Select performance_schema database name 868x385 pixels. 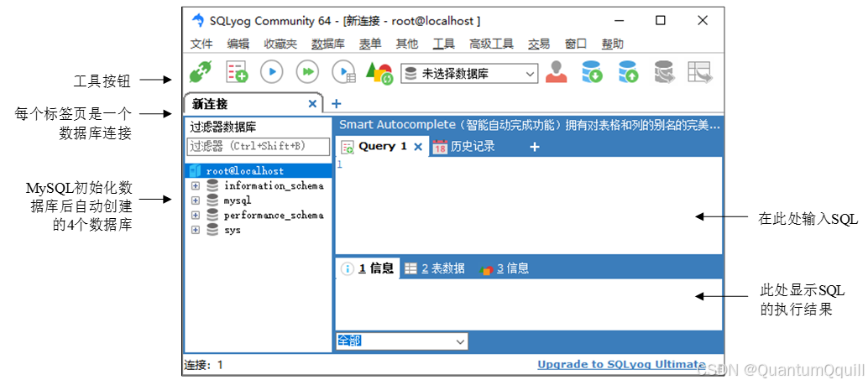274,215
